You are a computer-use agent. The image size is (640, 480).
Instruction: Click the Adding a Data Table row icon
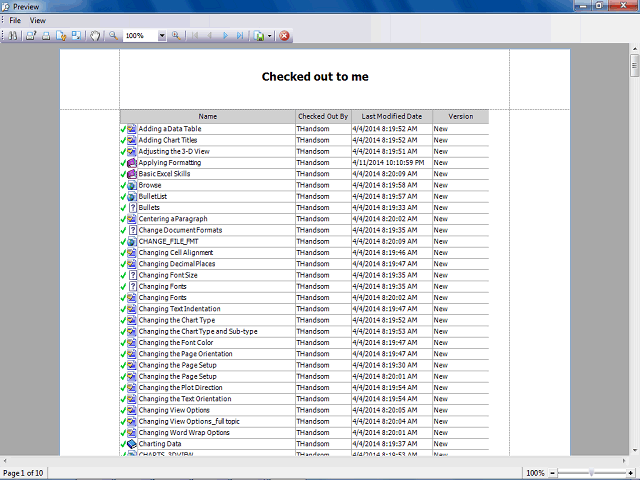point(131,129)
